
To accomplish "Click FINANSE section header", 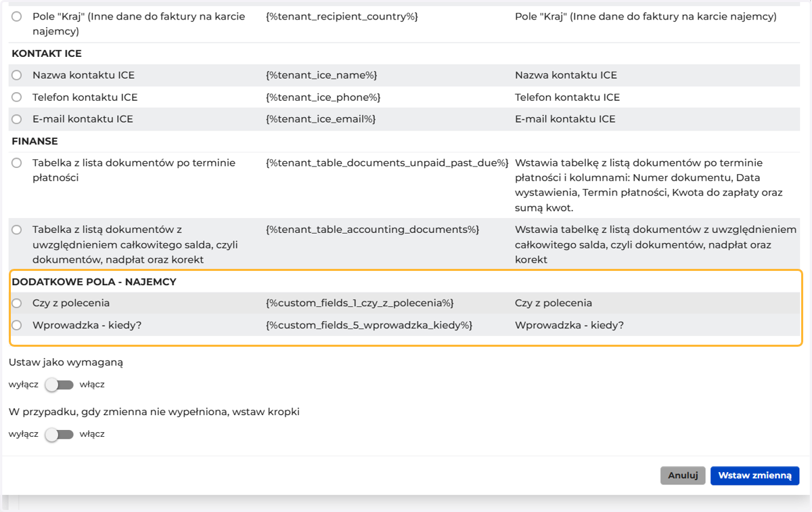I will pyautogui.click(x=35, y=141).
